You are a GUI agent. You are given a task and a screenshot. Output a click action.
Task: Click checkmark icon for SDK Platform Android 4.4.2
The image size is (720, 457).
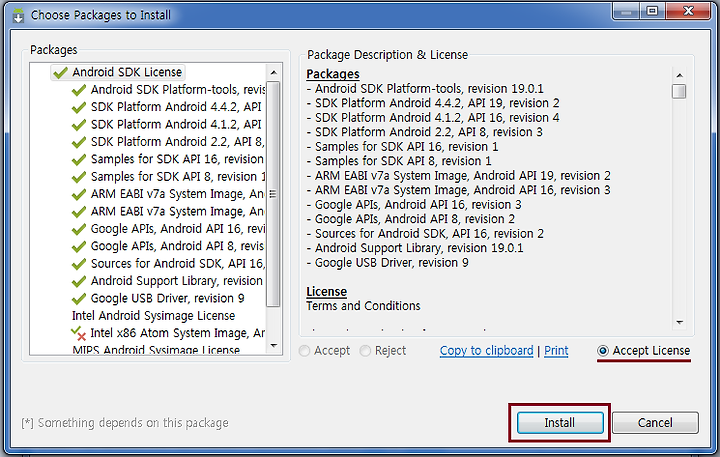tap(79, 107)
